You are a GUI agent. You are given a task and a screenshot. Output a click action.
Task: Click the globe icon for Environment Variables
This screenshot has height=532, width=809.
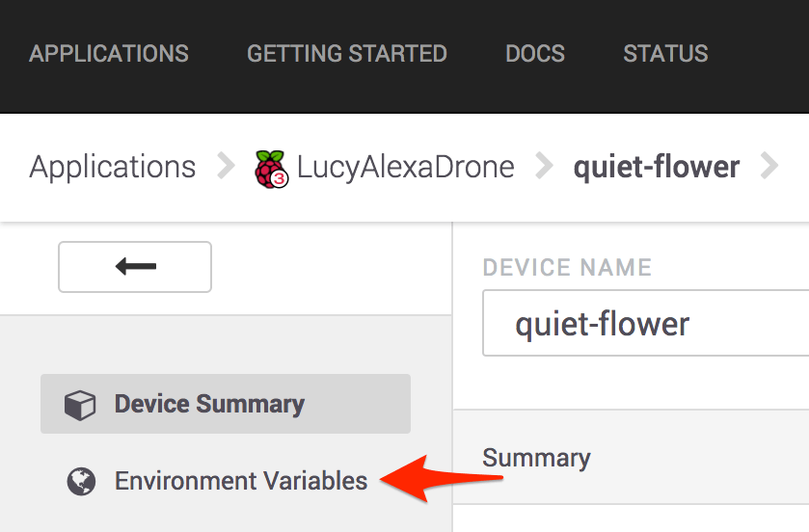80,481
